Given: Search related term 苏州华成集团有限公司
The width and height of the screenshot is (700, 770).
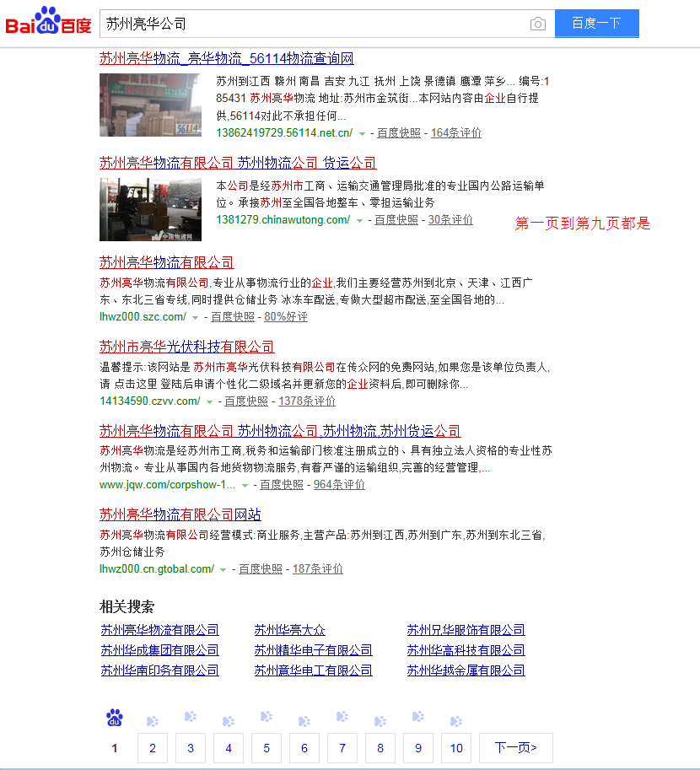Looking at the screenshot, I should (159, 650).
